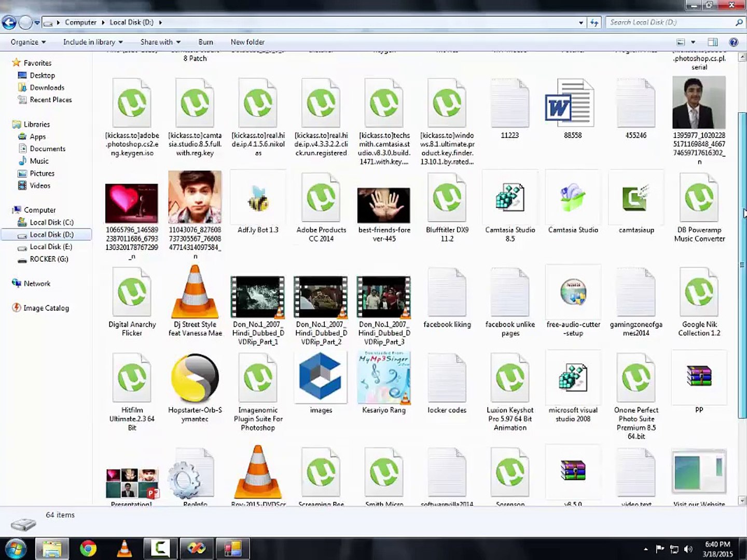Refresh the folder with the address bar button

pyautogui.click(x=594, y=22)
